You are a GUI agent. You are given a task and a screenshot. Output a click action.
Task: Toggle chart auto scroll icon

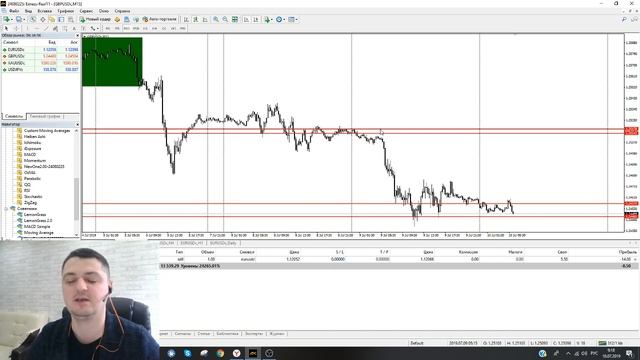246,19
